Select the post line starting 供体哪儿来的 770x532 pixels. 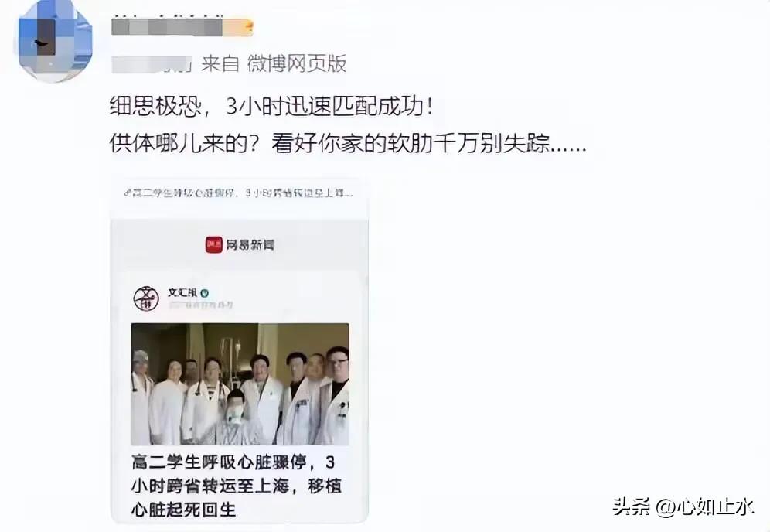point(348,143)
